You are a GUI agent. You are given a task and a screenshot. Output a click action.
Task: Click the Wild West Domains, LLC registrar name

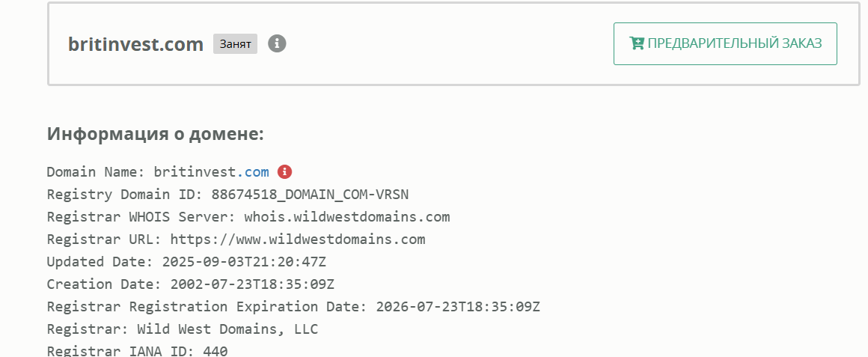(228, 329)
